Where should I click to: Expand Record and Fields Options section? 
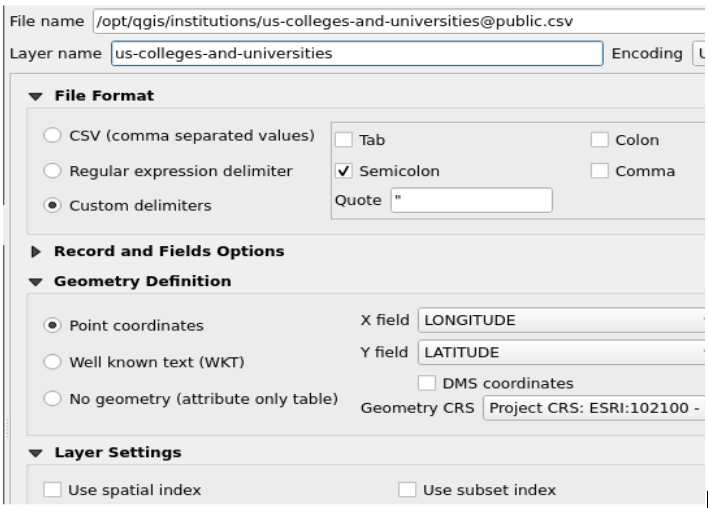37,251
